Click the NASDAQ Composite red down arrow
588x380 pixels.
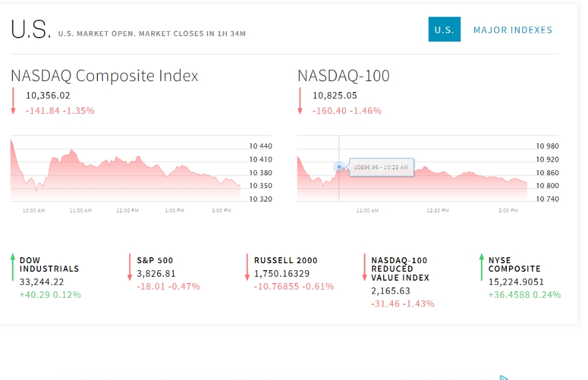pyautogui.click(x=13, y=101)
